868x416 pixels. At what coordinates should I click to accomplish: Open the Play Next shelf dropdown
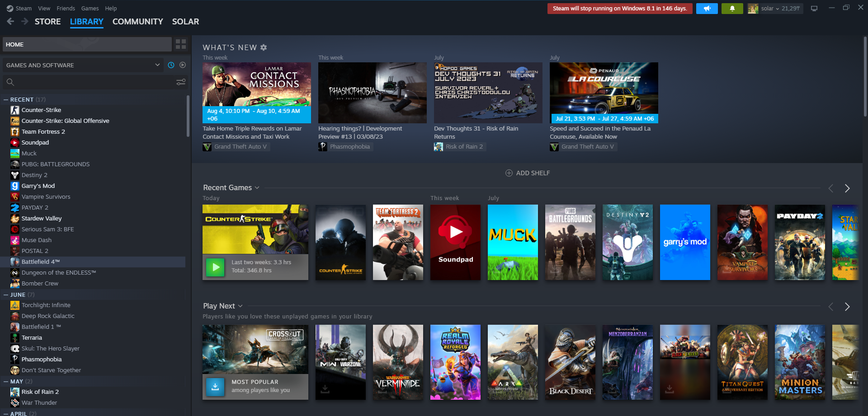240,306
